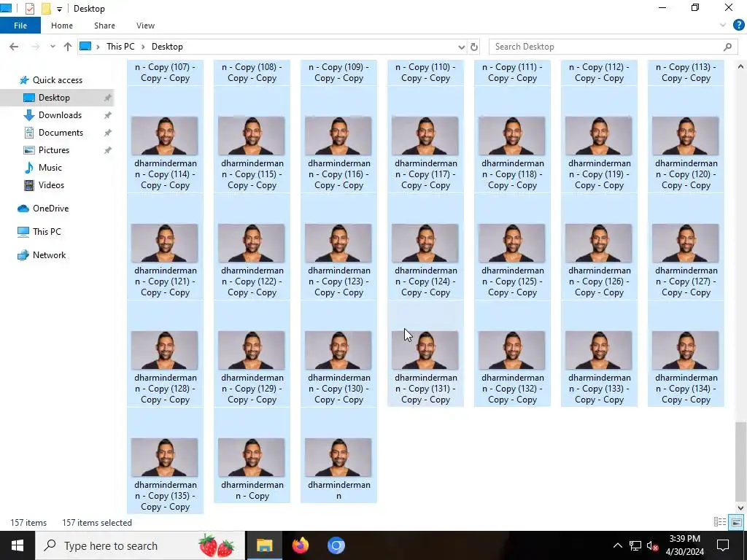Switch to Large icons view layout icon
Image resolution: width=747 pixels, height=560 pixels.
pos(736,522)
